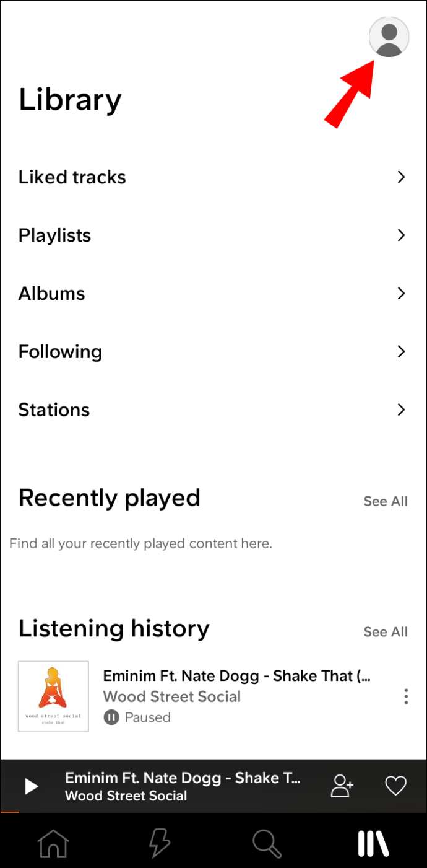Viewport: 427px width, 868px height.
Task: Expand Playlists chevron arrow
Action: click(x=402, y=235)
